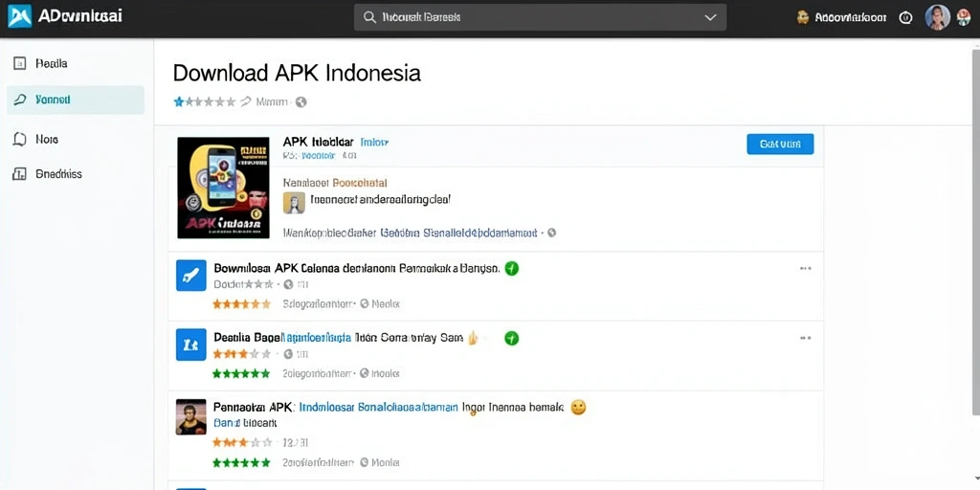Click the blue pen app icon

coord(191,276)
